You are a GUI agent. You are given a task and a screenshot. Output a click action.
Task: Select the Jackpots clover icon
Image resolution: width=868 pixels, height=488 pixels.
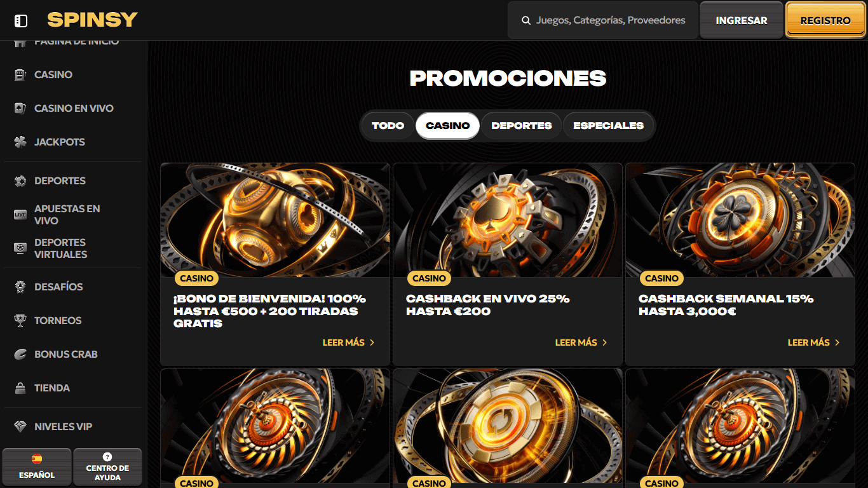[x=20, y=142]
